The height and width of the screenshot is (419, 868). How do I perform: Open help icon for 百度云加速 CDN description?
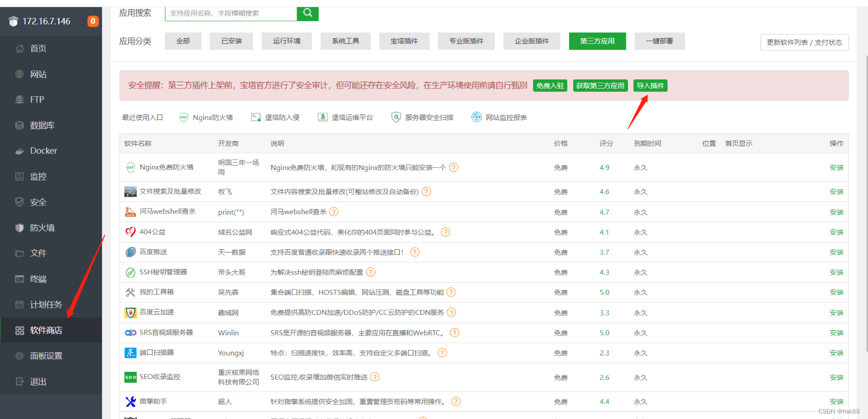[x=452, y=312]
